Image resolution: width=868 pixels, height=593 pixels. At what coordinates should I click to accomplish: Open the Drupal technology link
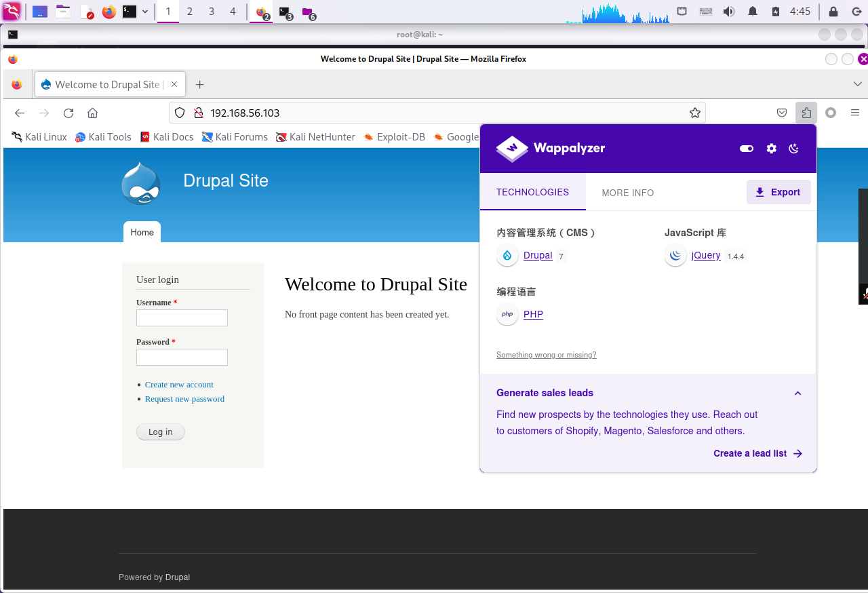click(x=538, y=256)
